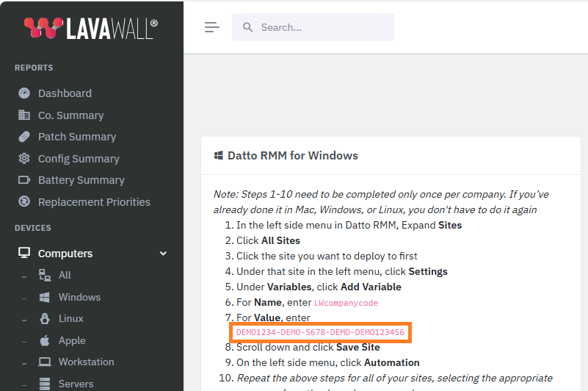Click step 8 Save Site text

coord(357,347)
